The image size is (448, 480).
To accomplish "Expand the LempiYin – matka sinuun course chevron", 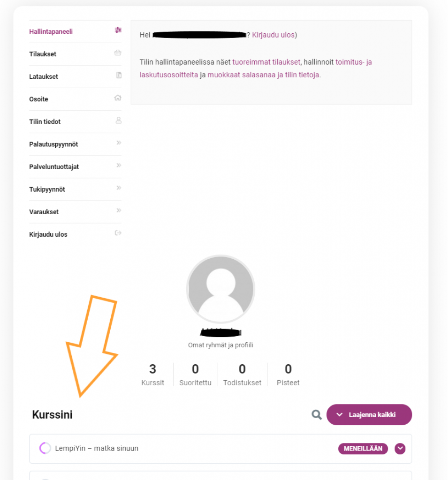I will pos(400,449).
